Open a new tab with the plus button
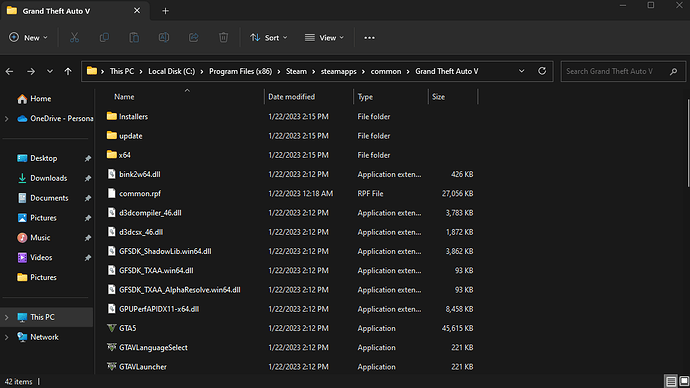The height and width of the screenshot is (388, 690). click(x=165, y=11)
